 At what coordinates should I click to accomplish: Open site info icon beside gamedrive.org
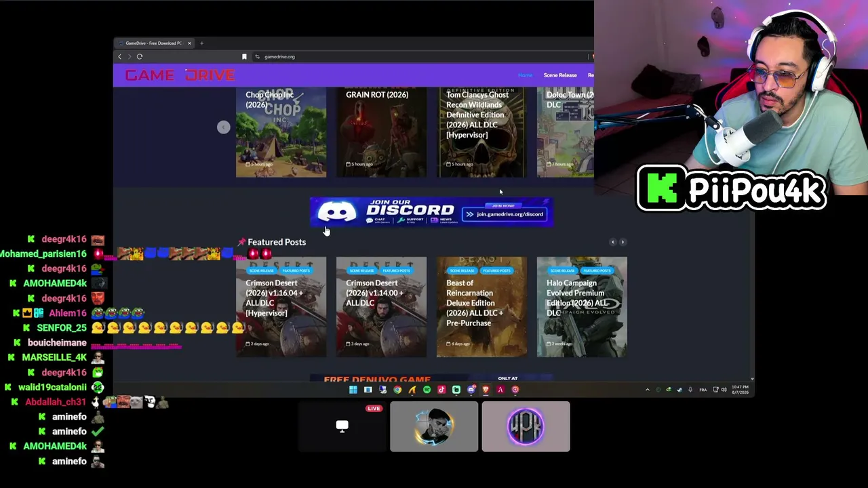[x=257, y=57]
